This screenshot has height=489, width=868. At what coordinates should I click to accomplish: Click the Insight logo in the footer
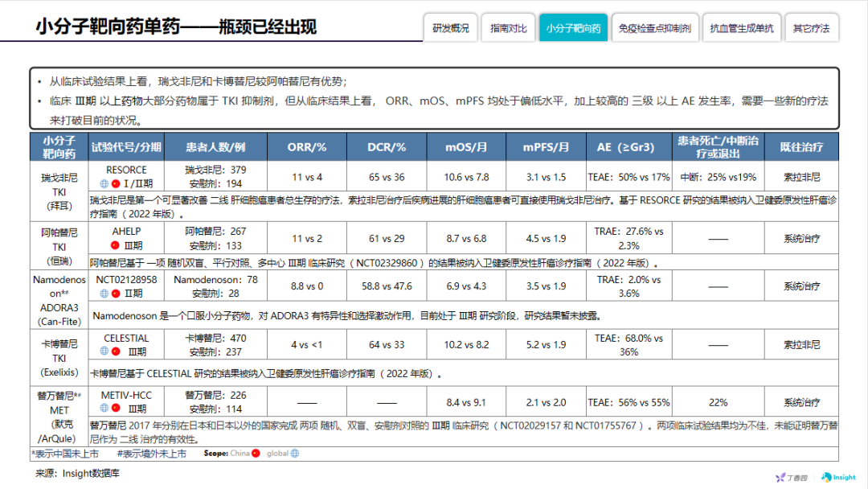838,477
